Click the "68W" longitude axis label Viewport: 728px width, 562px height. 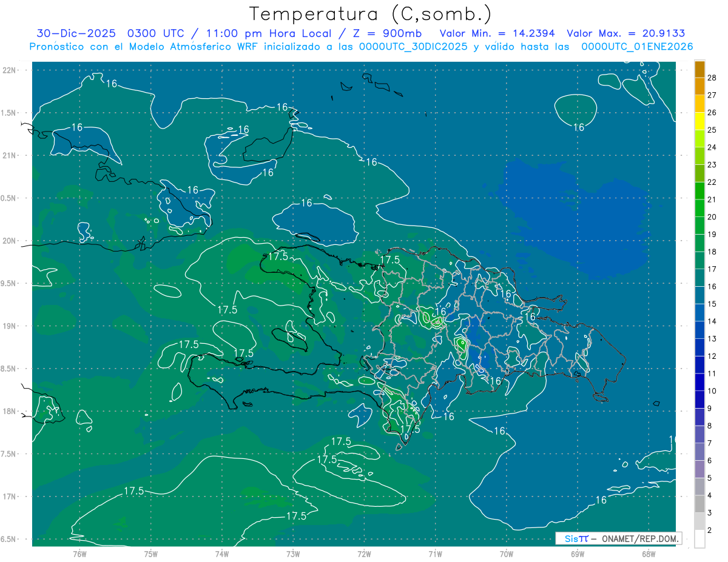(649, 554)
